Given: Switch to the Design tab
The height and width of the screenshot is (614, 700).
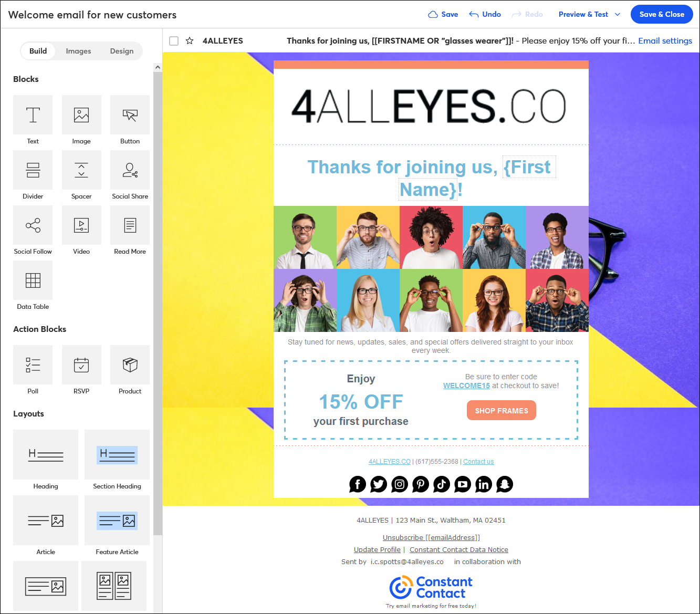Looking at the screenshot, I should (122, 51).
